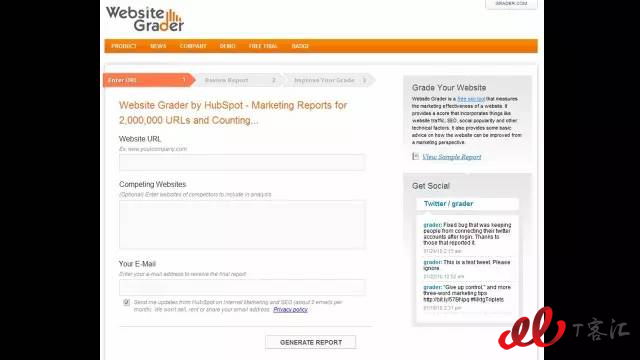Focus the Your E-Mail input field
Screen dimensions: 640x360
point(242,287)
